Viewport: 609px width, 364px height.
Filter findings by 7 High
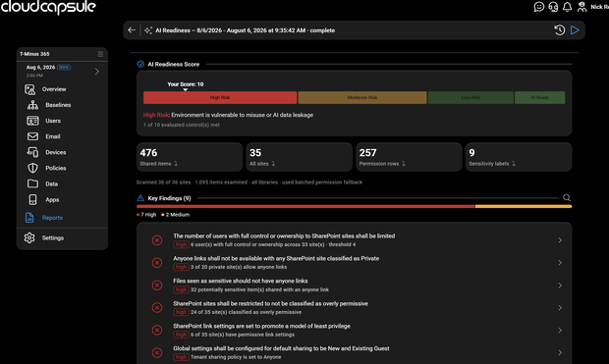point(146,215)
